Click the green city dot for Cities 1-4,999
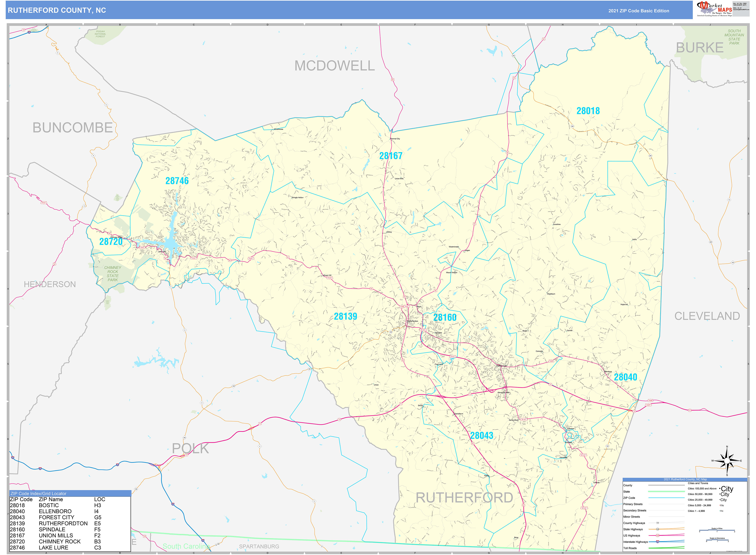Image resolution: width=756 pixels, height=555 pixels. pyautogui.click(x=720, y=511)
